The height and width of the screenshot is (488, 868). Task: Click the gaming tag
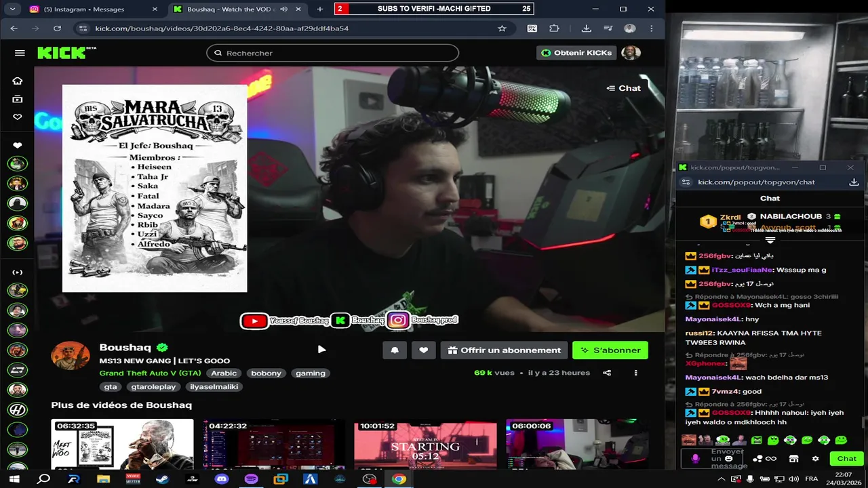click(311, 373)
